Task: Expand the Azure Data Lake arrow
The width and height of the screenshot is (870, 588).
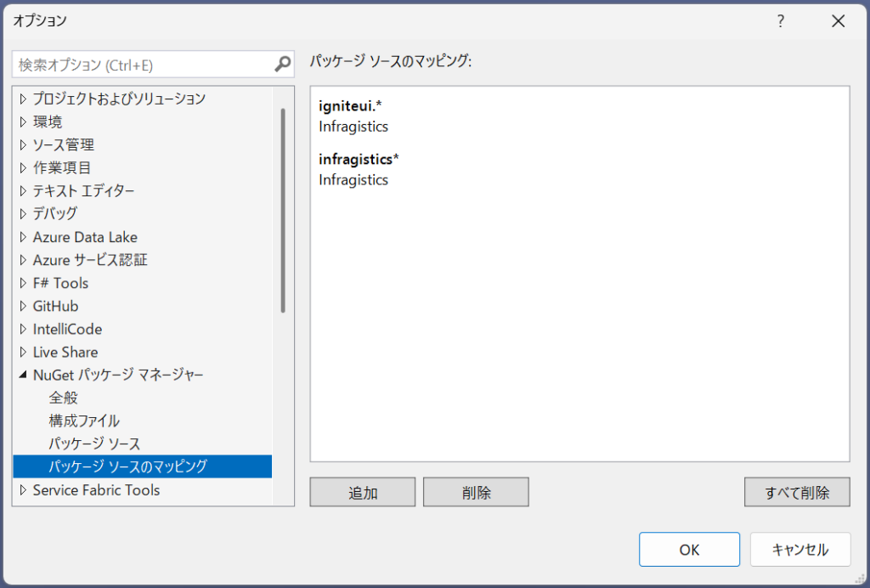Action: point(23,237)
